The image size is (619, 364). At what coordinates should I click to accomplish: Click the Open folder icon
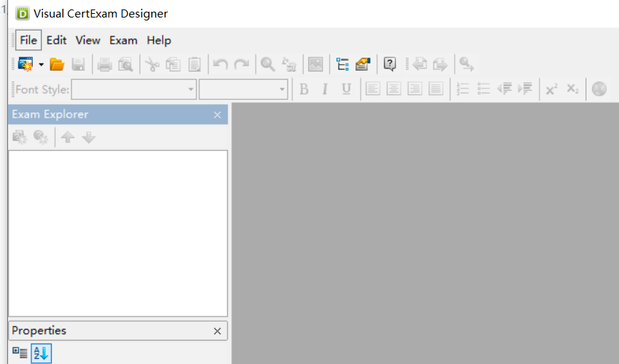(57, 64)
